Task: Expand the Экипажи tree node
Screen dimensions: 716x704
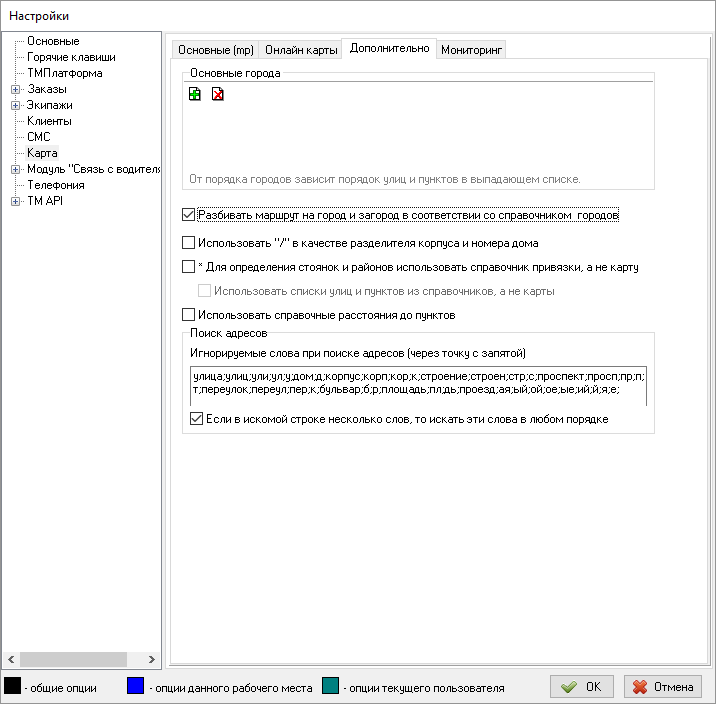Action: (15, 105)
